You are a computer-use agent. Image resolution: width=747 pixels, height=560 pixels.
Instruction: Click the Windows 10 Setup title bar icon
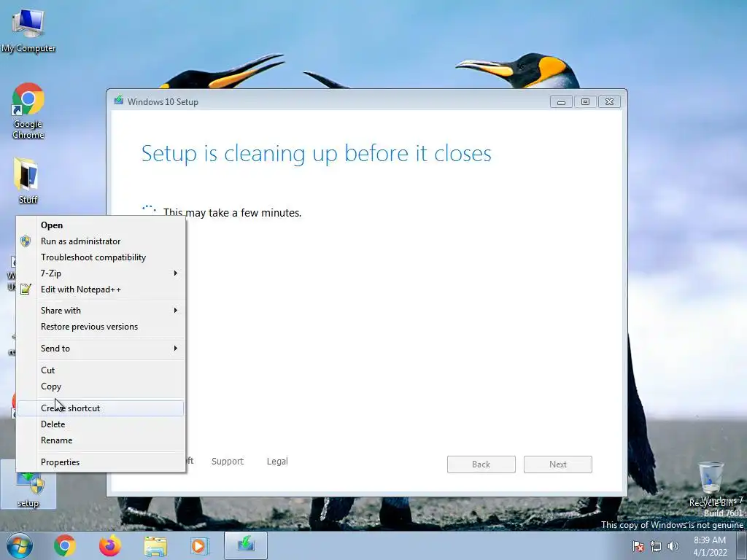coord(119,101)
